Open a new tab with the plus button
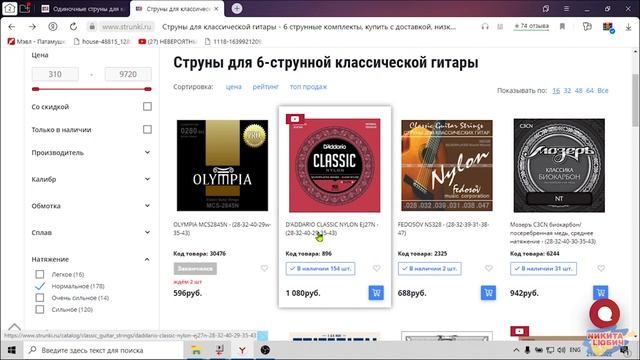 pyautogui.click(x=237, y=9)
